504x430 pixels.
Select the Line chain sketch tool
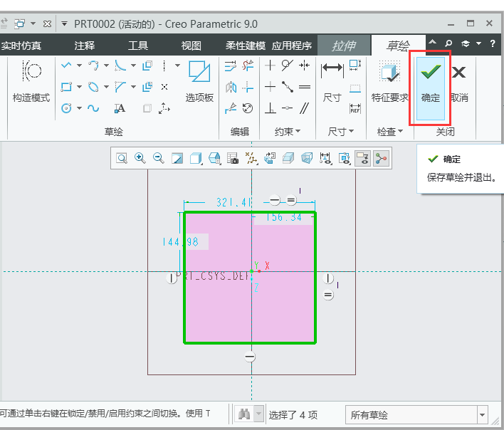66,65
